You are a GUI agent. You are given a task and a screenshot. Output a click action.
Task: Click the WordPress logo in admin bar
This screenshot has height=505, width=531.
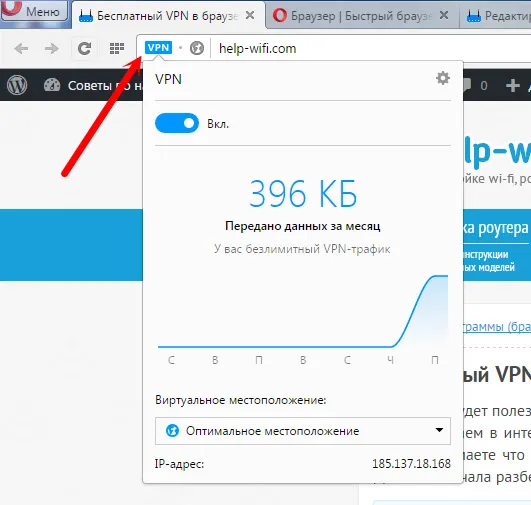pyautogui.click(x=17, y=85)
